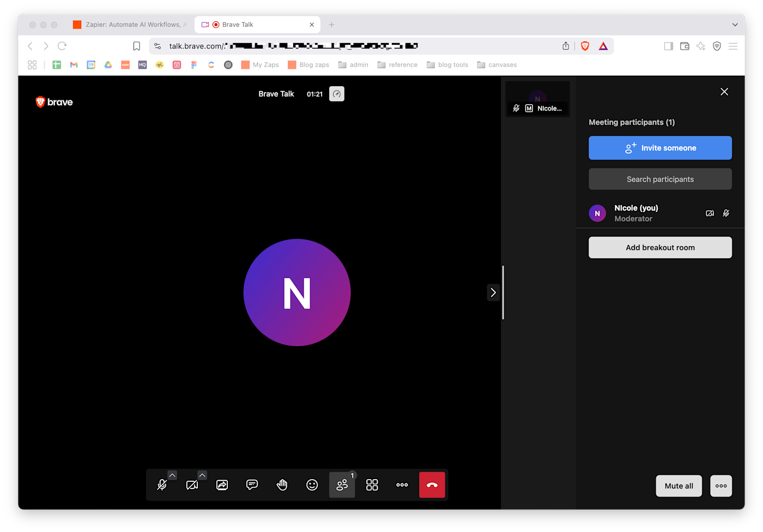Open more actions in call toolbar
This screenshot has height=532, width=763.
pos(402,485)
